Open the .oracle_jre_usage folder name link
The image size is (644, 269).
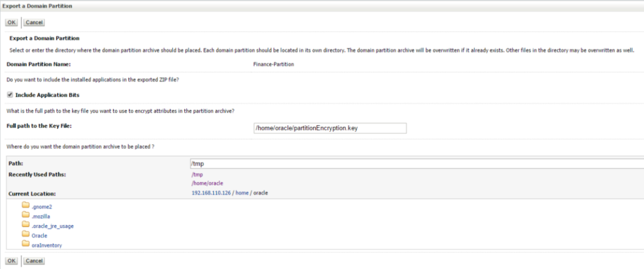[53, 226]
